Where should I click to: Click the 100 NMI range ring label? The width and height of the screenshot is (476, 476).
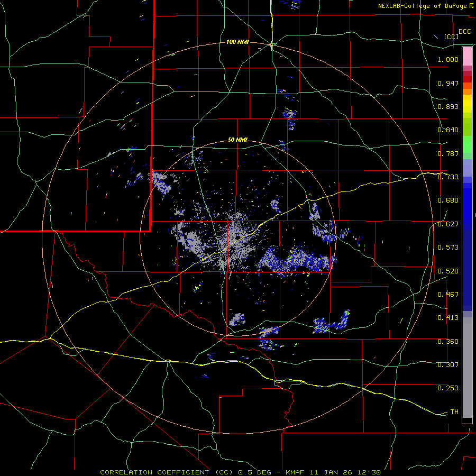point(237,42)
